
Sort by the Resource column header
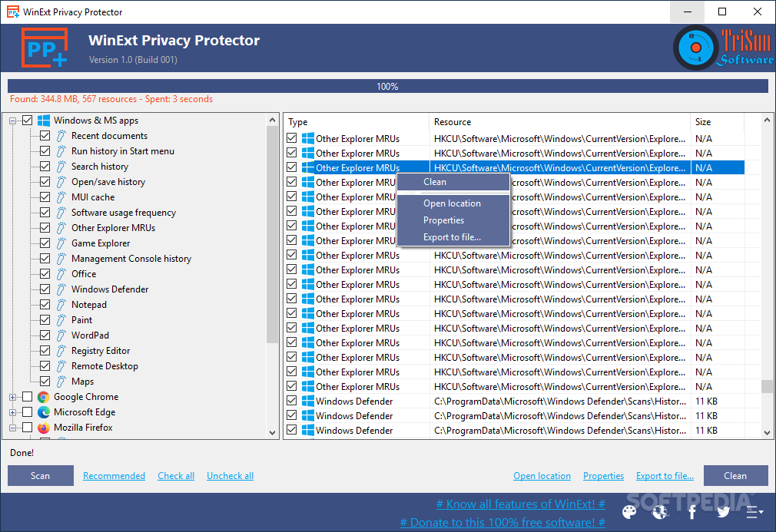(x=560, y=121)
